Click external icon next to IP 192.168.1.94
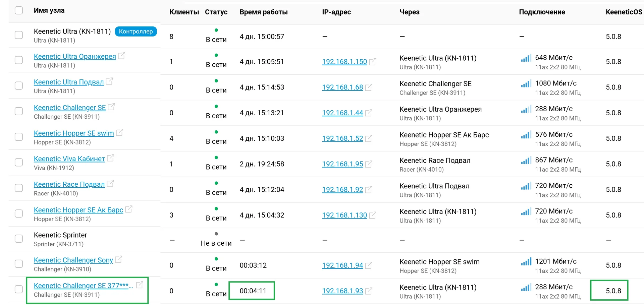644x307 pixels. click(x=369, y=265)
